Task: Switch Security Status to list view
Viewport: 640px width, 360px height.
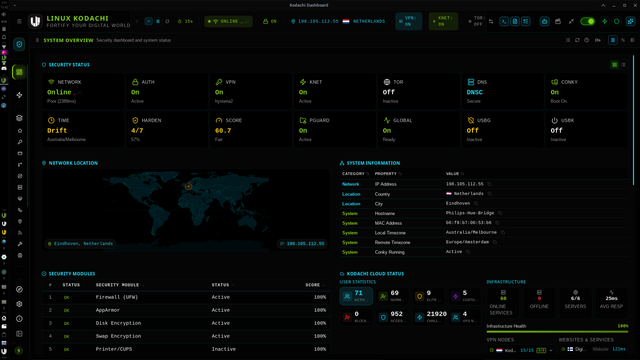Action: pyautogui.click(x=623, y=65)
